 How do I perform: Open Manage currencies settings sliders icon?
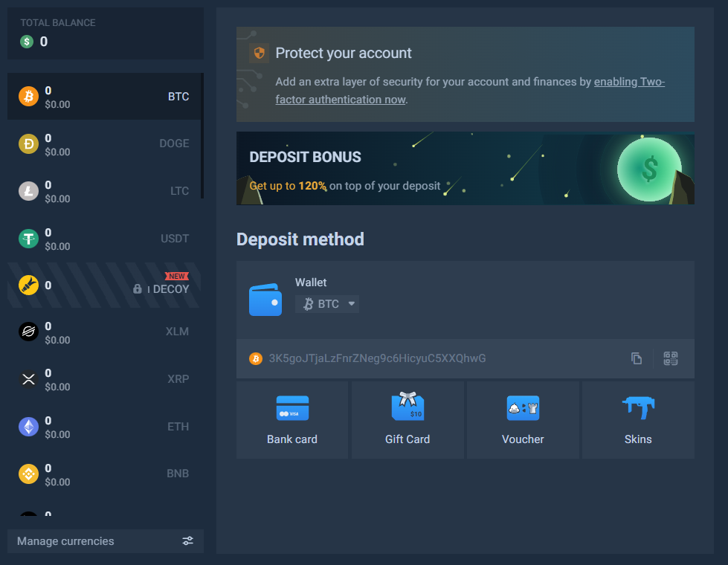click(187, 541)
